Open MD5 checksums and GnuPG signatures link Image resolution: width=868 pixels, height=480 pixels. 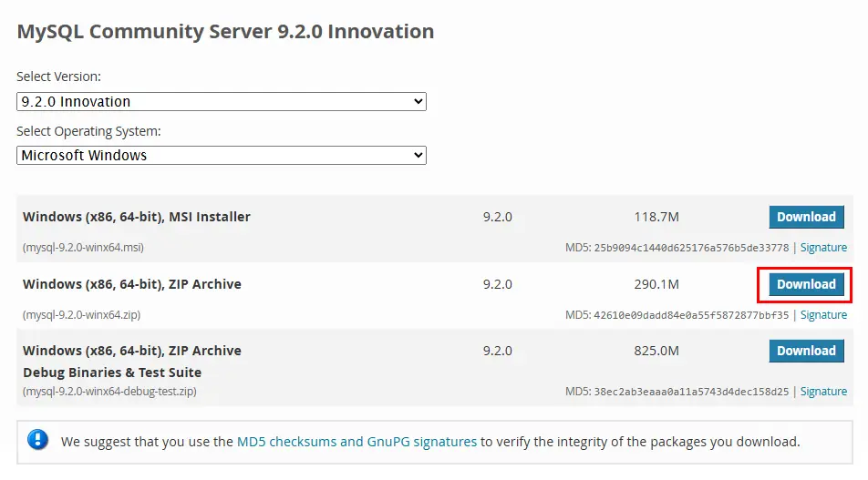tap(356, 442)
